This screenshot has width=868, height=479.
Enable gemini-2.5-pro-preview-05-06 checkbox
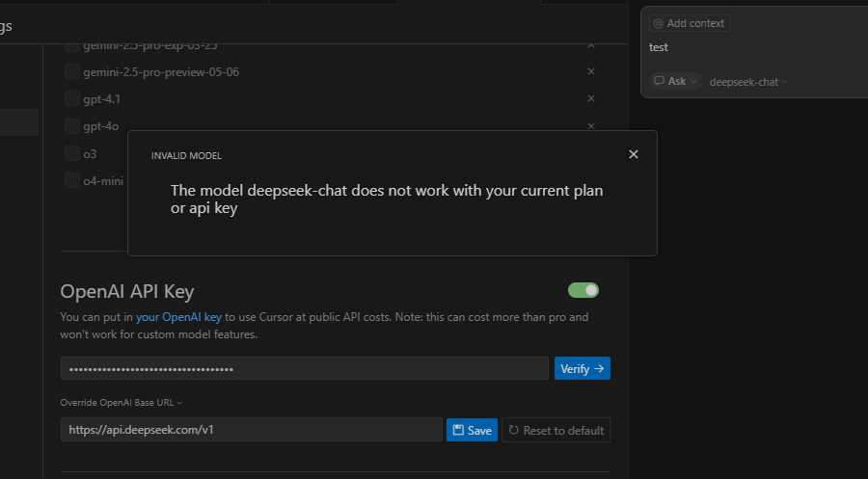72,71
